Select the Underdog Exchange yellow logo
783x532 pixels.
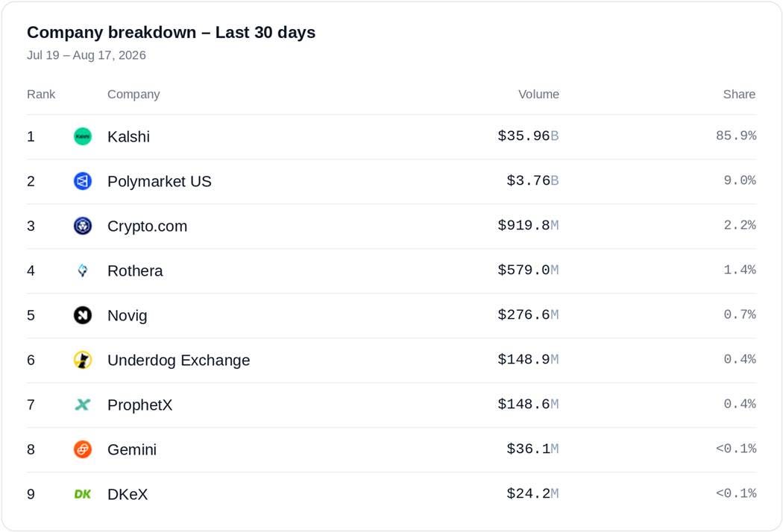pos(82,360)
